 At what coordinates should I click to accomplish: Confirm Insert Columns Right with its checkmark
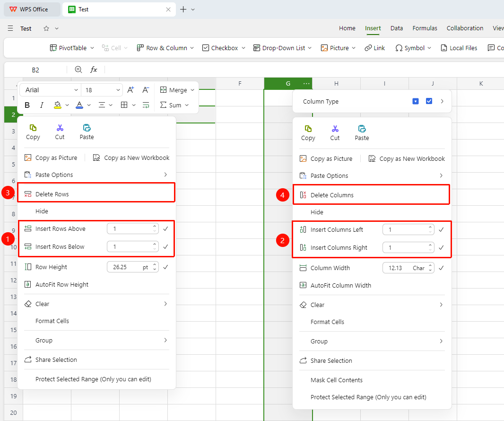pos(441,248)
